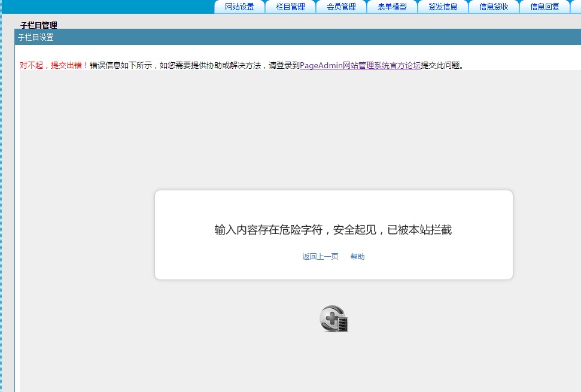Open the 会员管理 tab

click(341, 7)
